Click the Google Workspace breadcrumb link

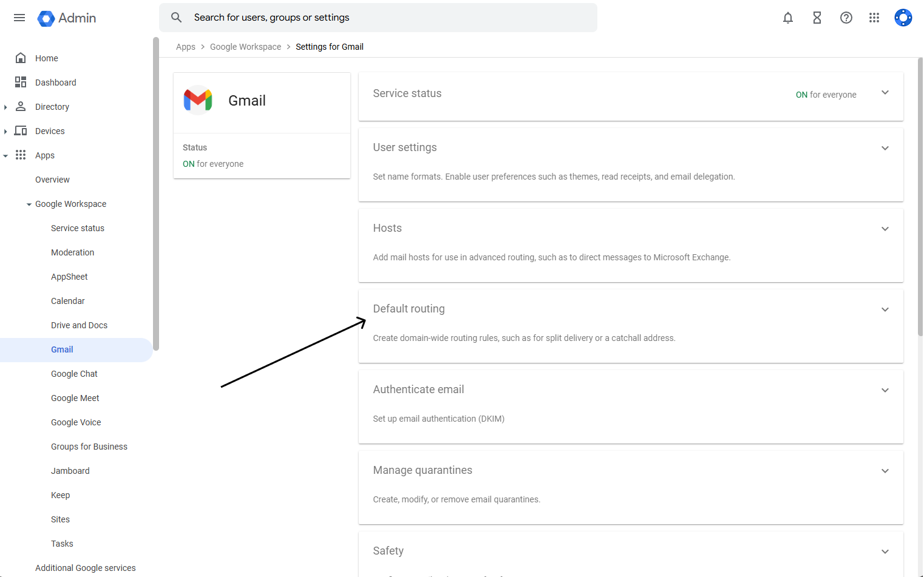point(245,47)
